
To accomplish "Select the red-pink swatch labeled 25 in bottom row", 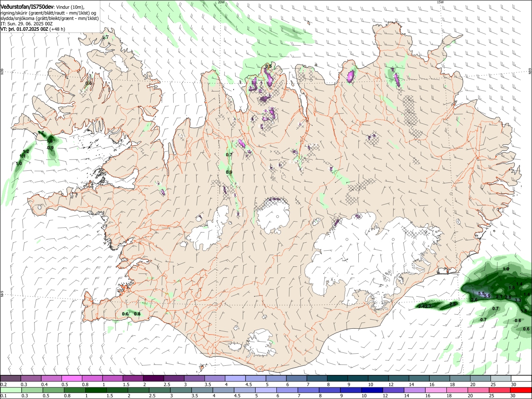I will tap(500, 390).
